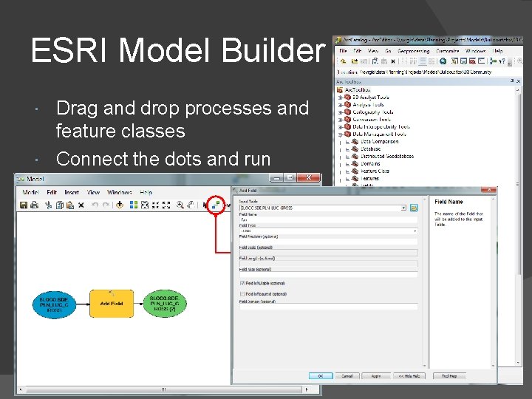Select the Feature Class toolset in ArcToolbox
The height and width of the screenshot is (399, 532).
375,171
